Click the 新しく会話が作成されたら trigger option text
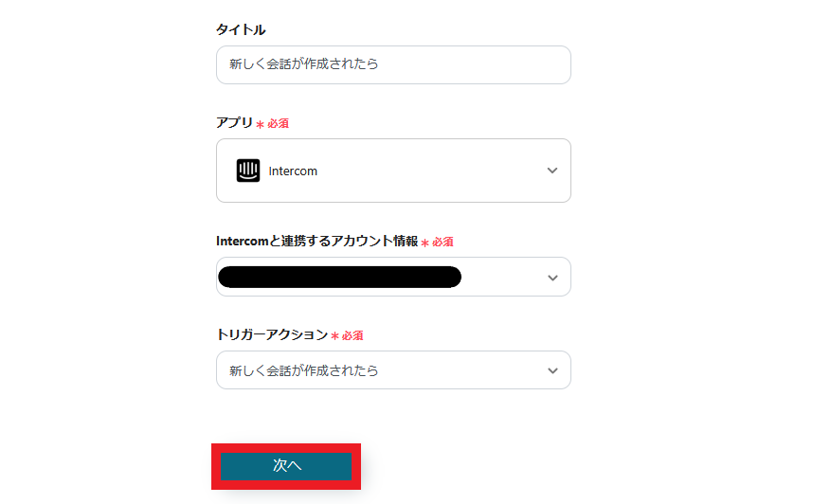Viewport: 813px width, 504px height. (303, 370)
